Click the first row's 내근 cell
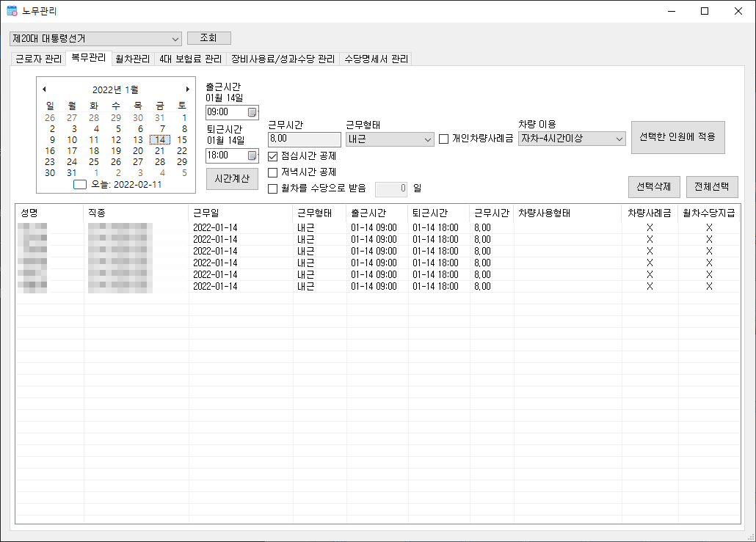The image size is (756, 542). [x=305, y=228]
